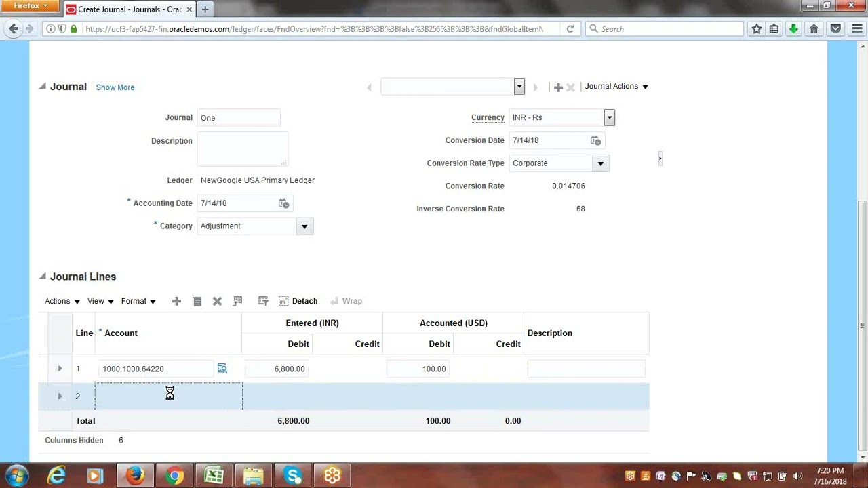Open the Conversion Date calendar picker

point(595,140)
